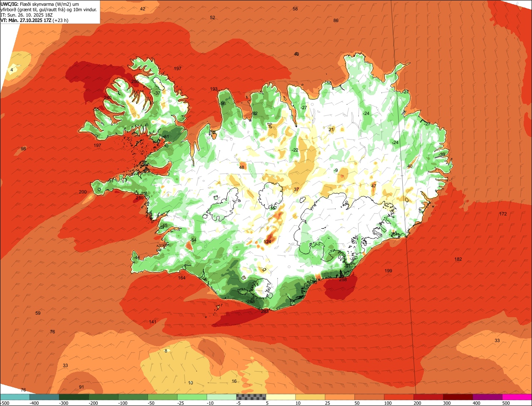This screenshot has width=532, height=406.
Task: Click the map value '193'
Action: (x=214, y=89)
